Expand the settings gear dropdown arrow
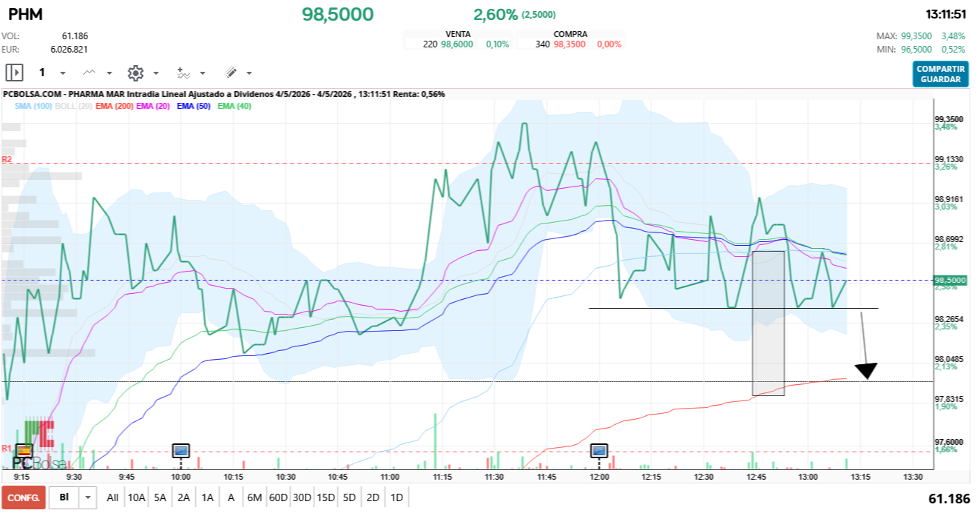 click(x=156, y=73)
